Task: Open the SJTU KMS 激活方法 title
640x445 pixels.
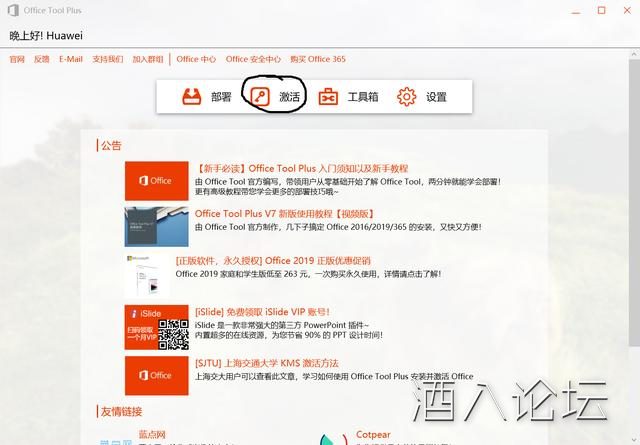Action: [267, 363]
